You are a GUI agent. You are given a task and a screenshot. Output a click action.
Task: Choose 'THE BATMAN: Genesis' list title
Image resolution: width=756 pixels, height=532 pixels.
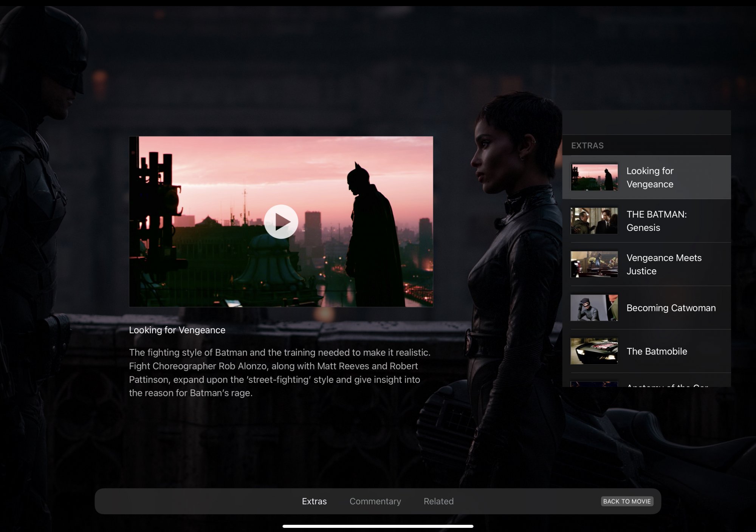pyautogui.click(x=656, y=221)
